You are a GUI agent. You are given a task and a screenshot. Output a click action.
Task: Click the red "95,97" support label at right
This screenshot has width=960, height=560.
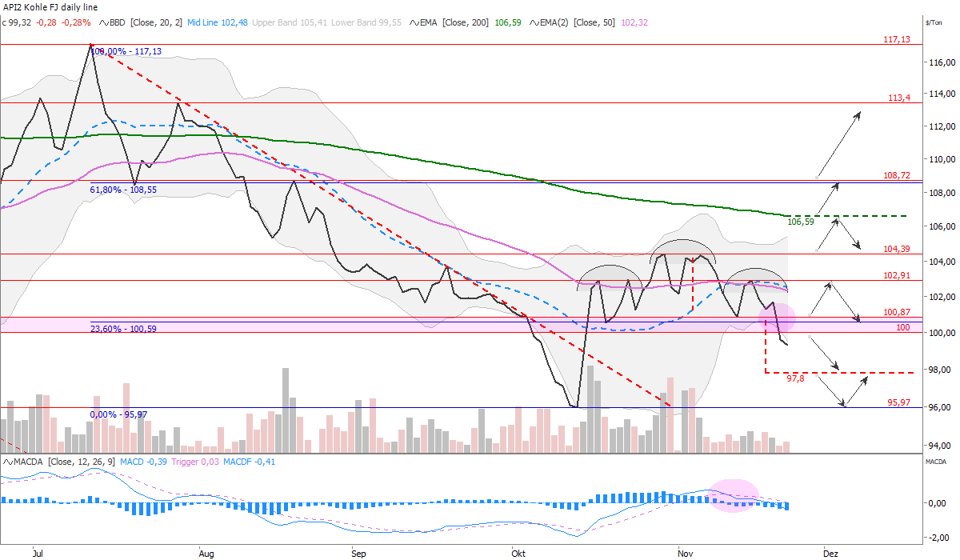900,402
